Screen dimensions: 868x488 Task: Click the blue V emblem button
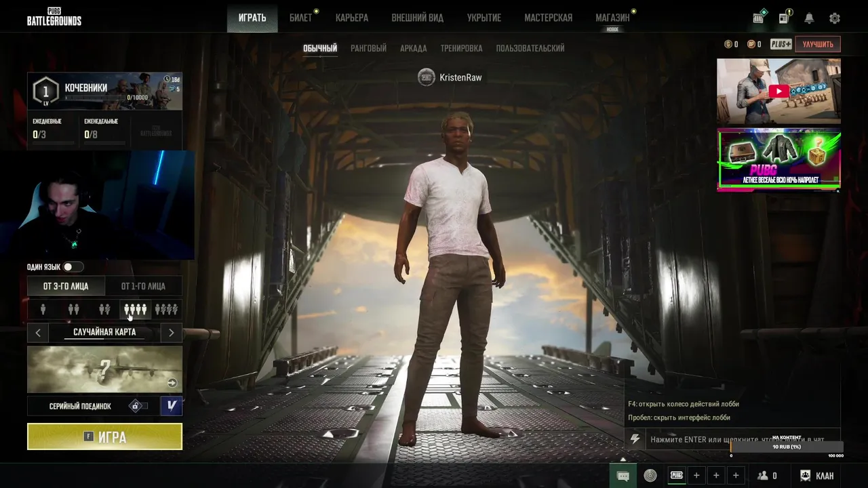pyautogui.click(x=172, y=405)
